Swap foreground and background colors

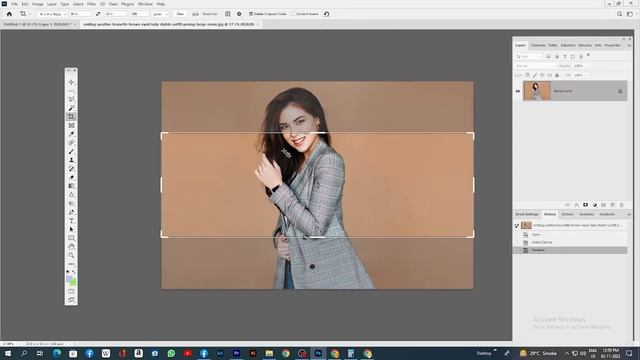click(x=74, y=272)
